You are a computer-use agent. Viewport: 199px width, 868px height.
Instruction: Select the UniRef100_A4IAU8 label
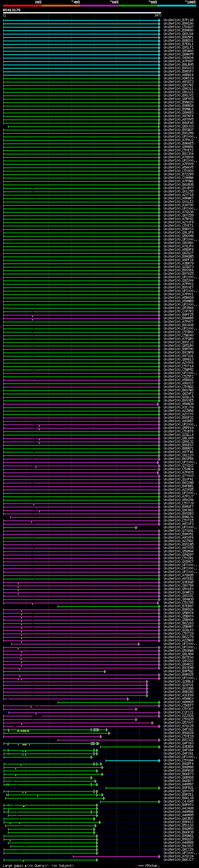[178, 808]
